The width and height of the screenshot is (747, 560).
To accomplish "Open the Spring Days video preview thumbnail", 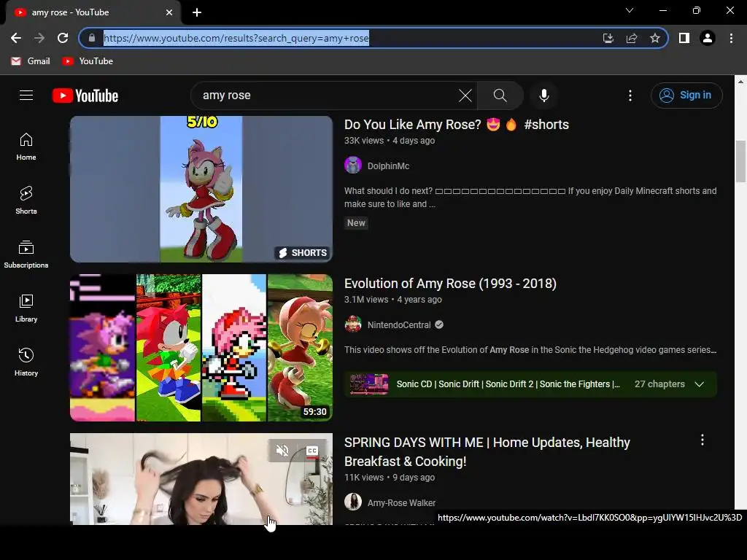I will click(x=201, y=478).
